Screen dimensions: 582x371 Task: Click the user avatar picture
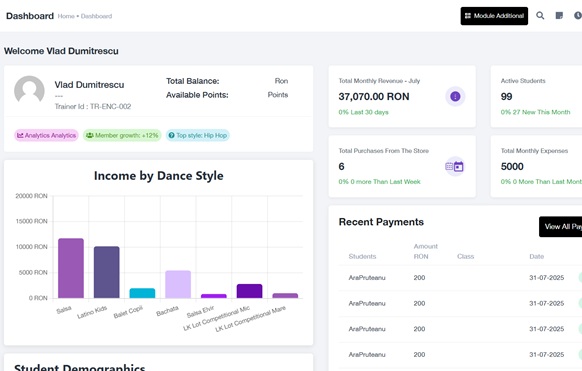click(x=29, y=90)
